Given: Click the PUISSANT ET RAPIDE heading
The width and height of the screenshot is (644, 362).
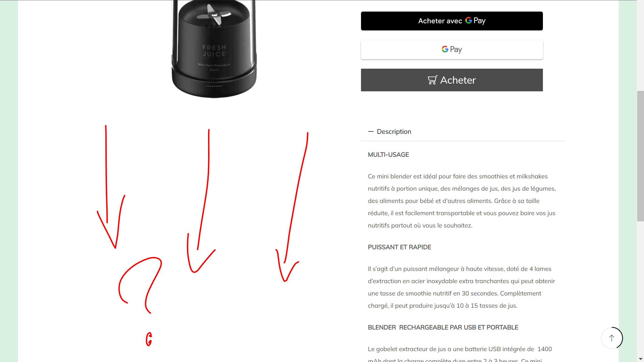Looking at the screenshot, I should pyautogui.click(x=399, y=247).
